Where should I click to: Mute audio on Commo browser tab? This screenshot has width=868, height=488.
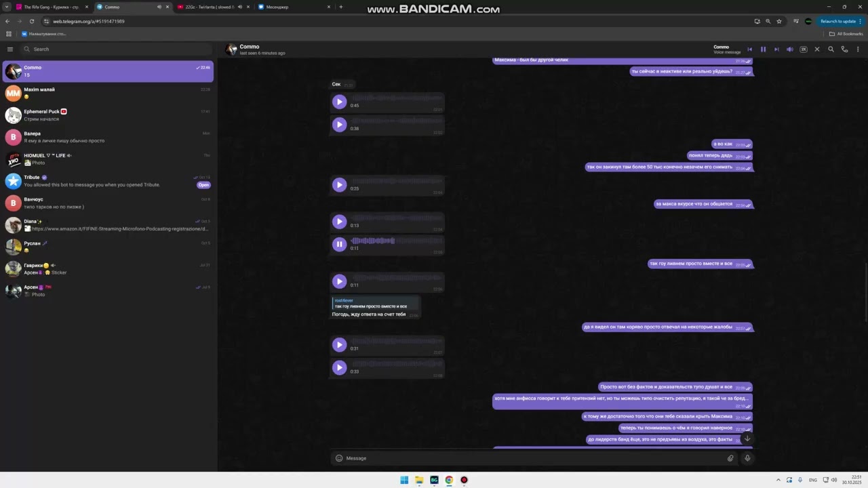point(159,7)
